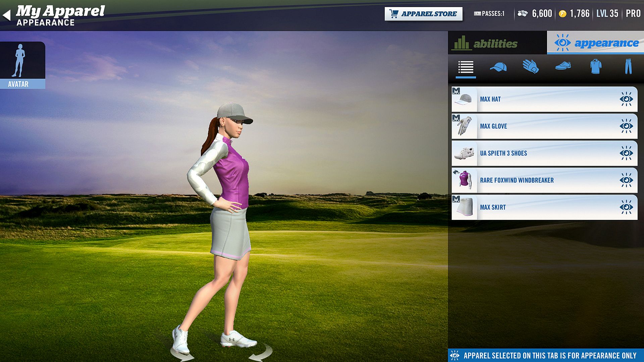Toggle eye icon on Max Skirt
The height and width of the screenshot is (362, 644).
tap(626, 207)
